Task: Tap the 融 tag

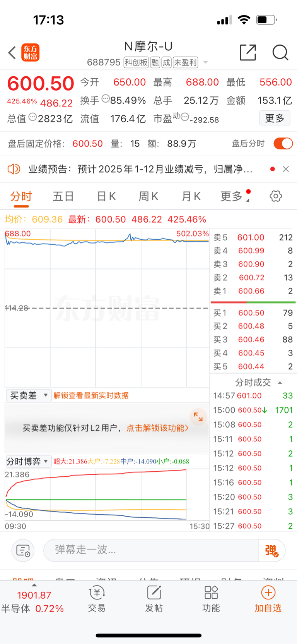Action: pyautogui.click(x=155, y=62)
